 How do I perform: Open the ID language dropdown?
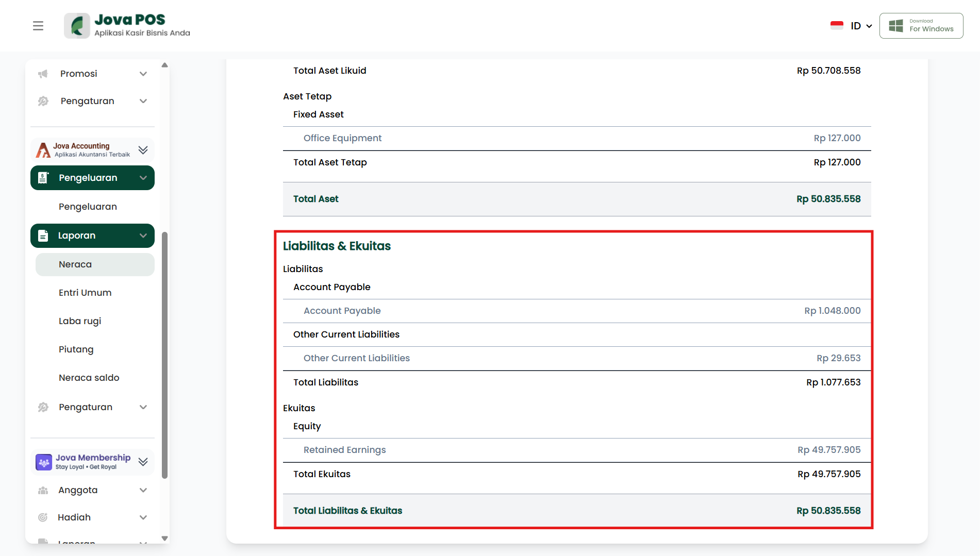(x=861, y=26)
